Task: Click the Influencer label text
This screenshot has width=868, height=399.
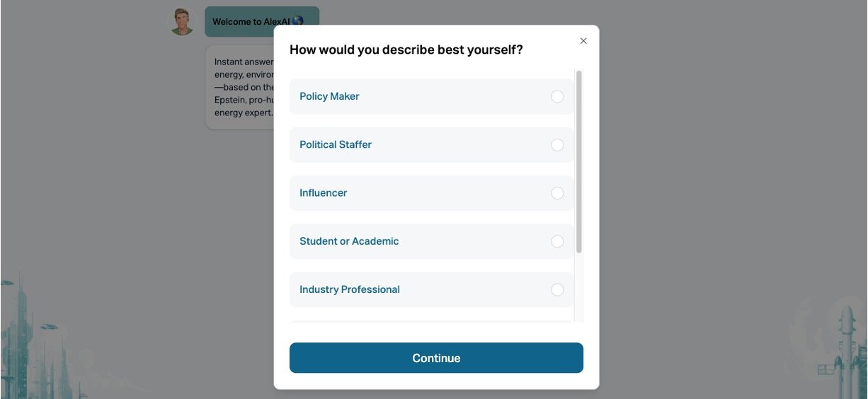Action: (323, 192)
